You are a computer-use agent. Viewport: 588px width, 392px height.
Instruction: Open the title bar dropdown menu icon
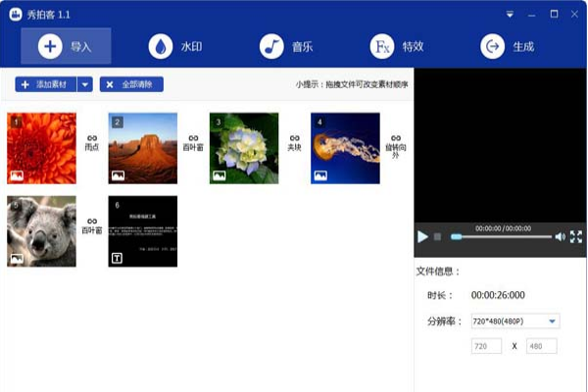(x=510, y=15)
